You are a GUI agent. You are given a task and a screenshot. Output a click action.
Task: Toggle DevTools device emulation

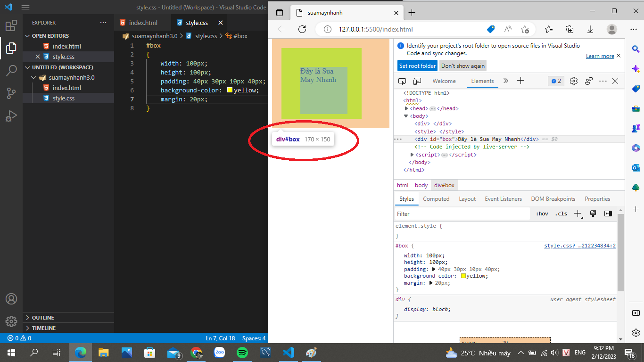[417, 81]
